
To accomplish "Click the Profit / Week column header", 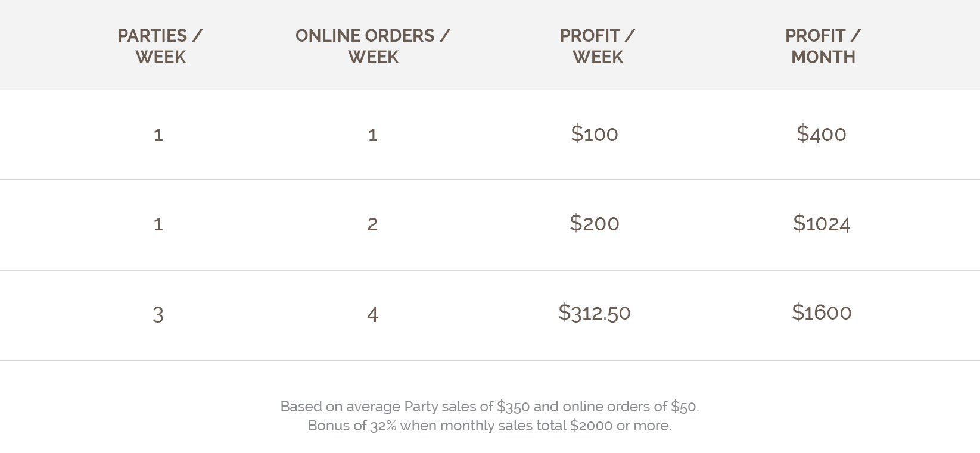I will pos(598,46).
